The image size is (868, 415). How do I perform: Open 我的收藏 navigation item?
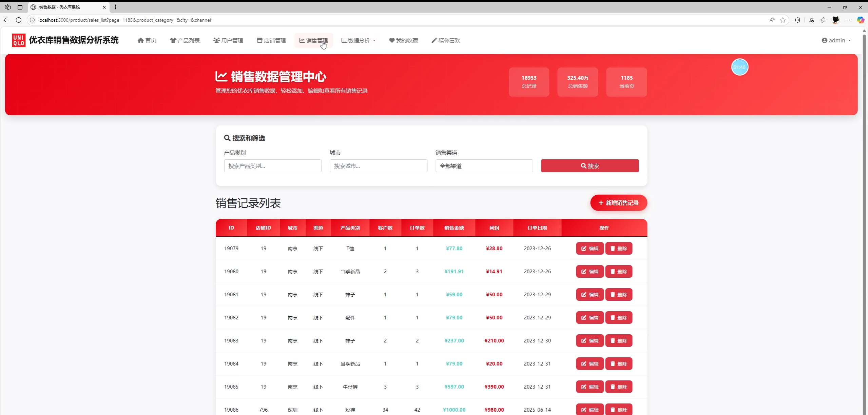[404, 40]
